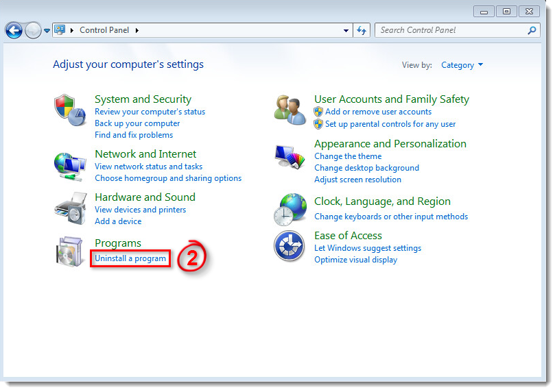Minimize the Control Panel window

click(x=484, y=12)
